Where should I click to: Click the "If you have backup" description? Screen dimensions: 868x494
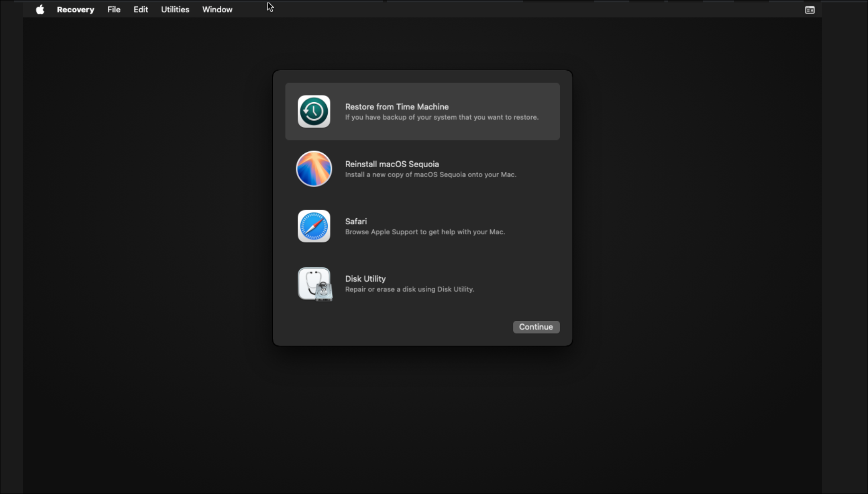pos(441,117)
